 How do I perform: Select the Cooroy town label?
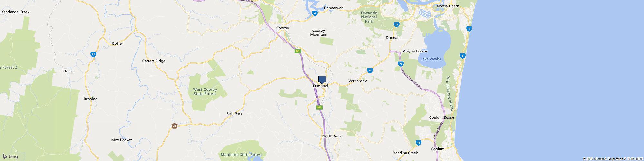click(282, 28)
